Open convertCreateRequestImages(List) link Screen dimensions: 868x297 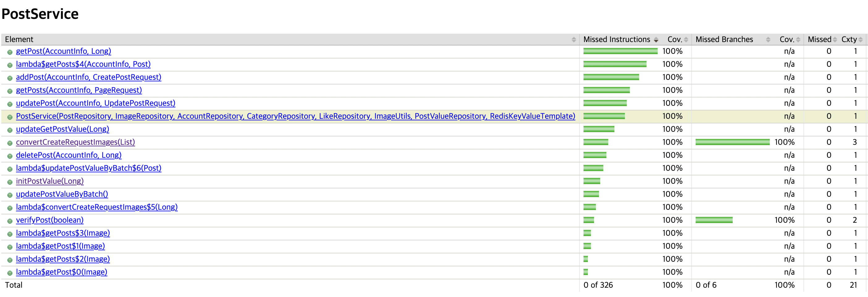75,142
